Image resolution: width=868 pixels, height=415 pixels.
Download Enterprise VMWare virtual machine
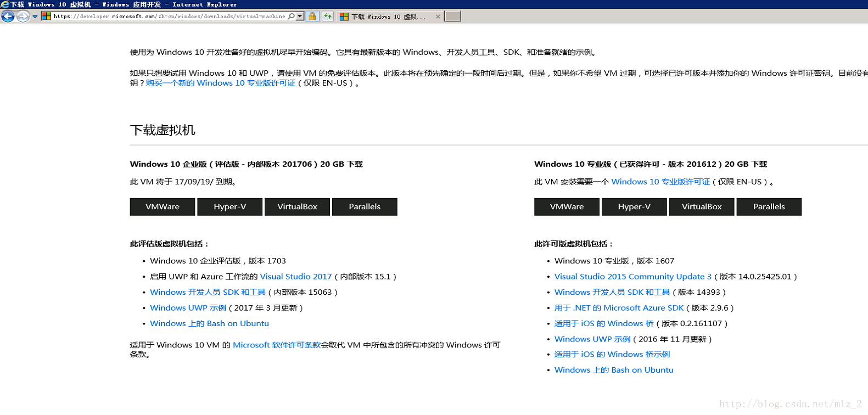(x=163, y=207)
